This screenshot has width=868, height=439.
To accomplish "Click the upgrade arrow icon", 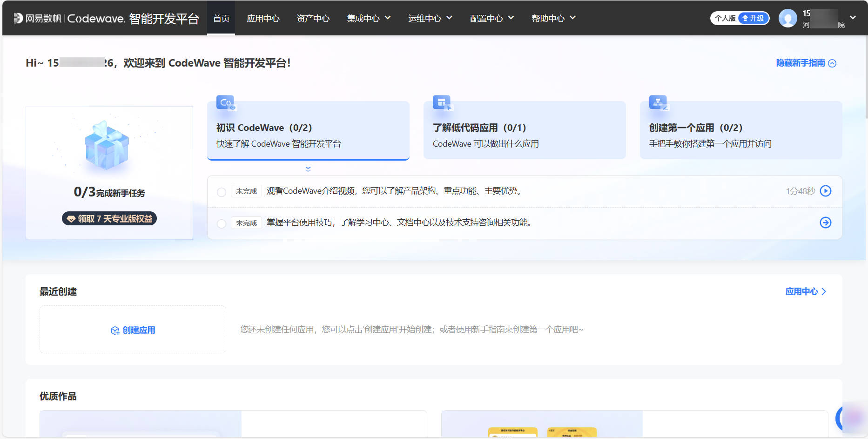I will pyautogui.click(x=745, y=18).
